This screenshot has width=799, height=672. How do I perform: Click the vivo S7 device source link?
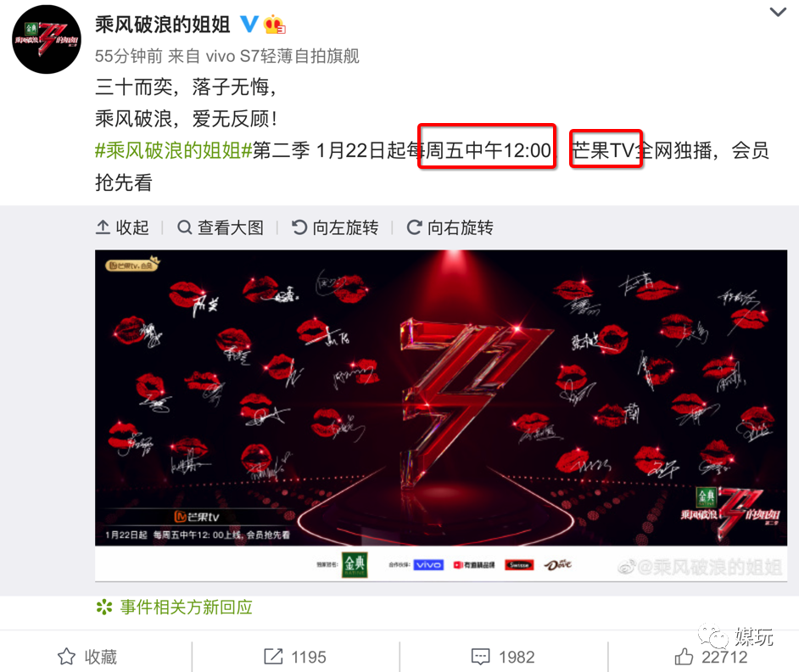[x=282, y=56]
